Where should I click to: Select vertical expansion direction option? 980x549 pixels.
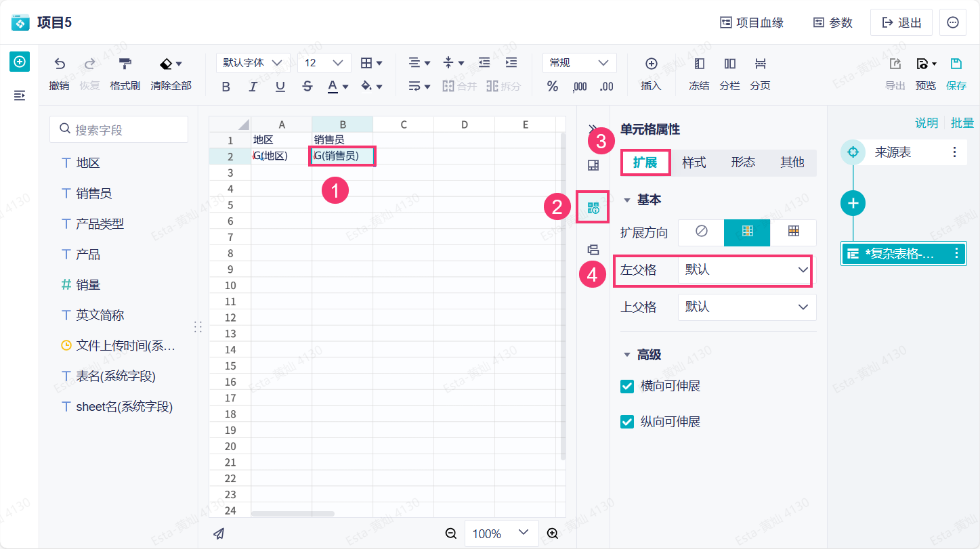coord(747,232)
